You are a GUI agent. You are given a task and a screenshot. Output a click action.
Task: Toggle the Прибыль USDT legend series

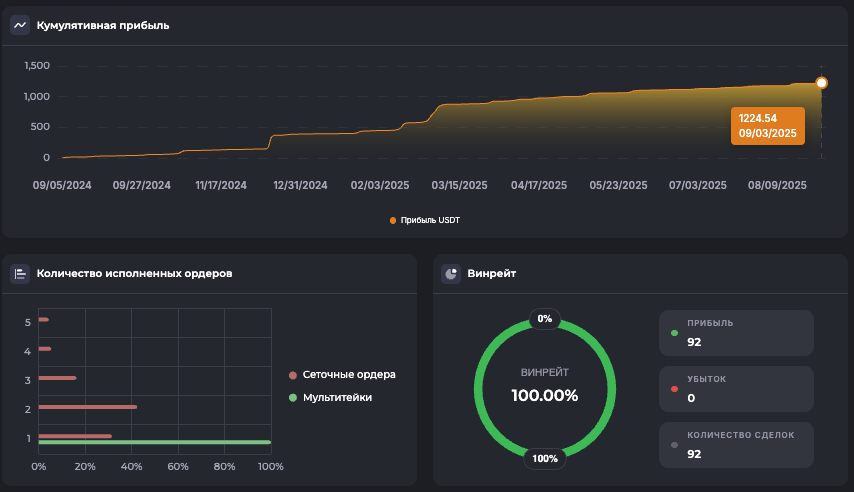coord(425,219)
